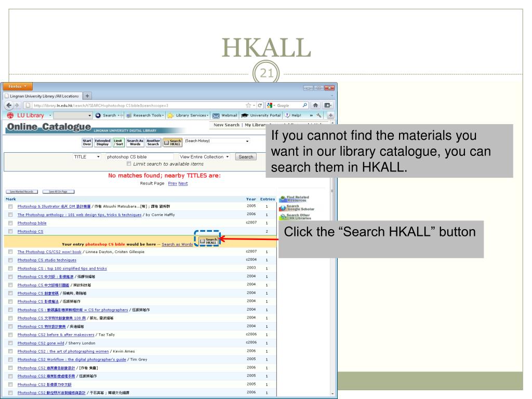Mark The Photoshop CS/CS2 wow! book checkbox
532x399 pixels.
click(10, 252)
